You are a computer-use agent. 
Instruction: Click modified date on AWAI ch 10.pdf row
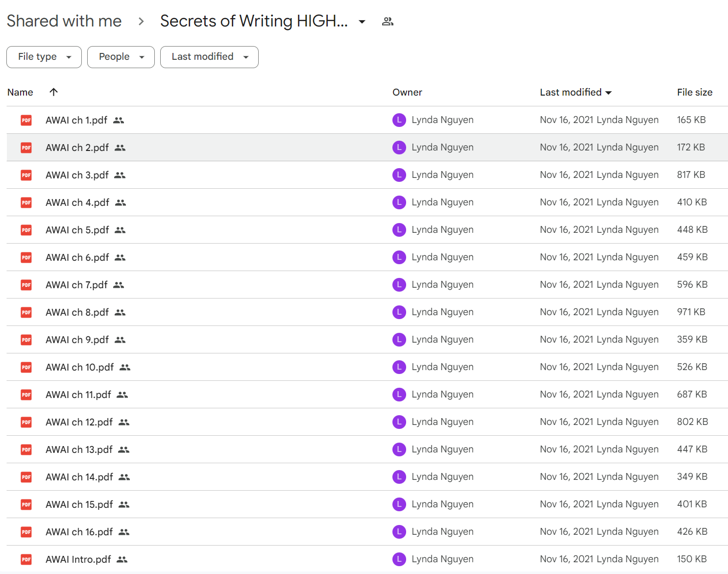click(566, 367)
